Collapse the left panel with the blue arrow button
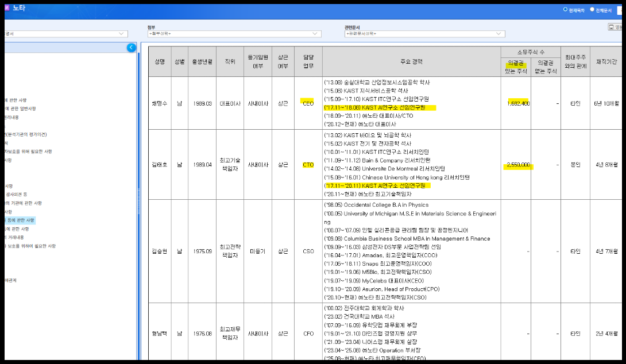 [x=132, y=48]
